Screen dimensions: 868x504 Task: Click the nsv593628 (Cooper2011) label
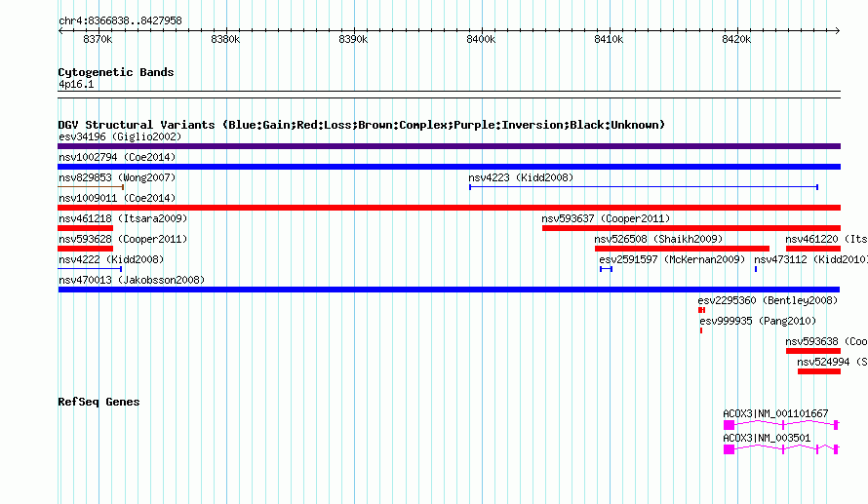(123, 239)
